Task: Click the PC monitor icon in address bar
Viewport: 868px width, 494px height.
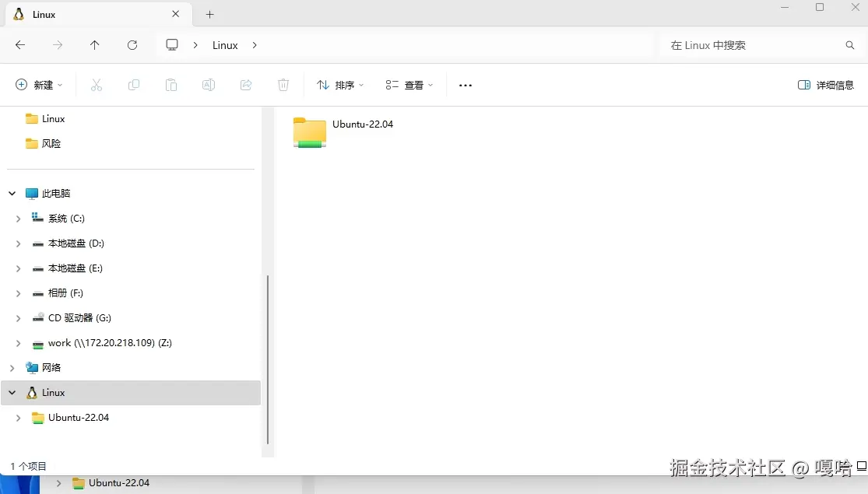Action: click(x=172, y=45)
